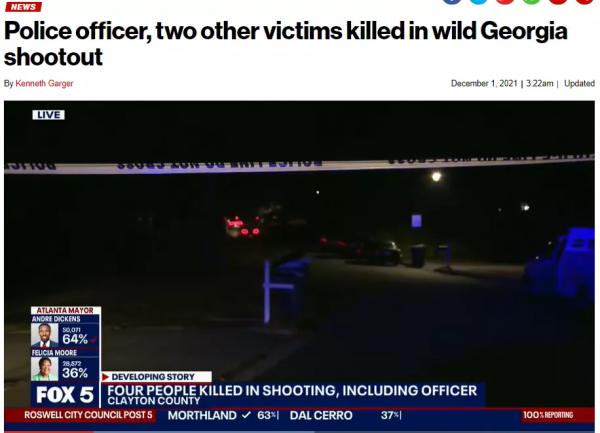Open the crime scene video image
Viewport: 600px width, 433px height.
pos(299,267)
